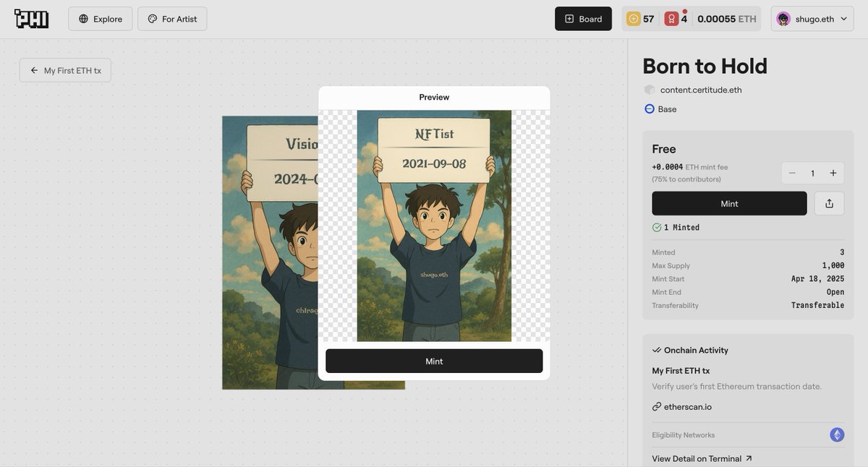Open the Explore page
Image resolution: width=868 pixels, height=467 pixels.
(x=101, y=19)
